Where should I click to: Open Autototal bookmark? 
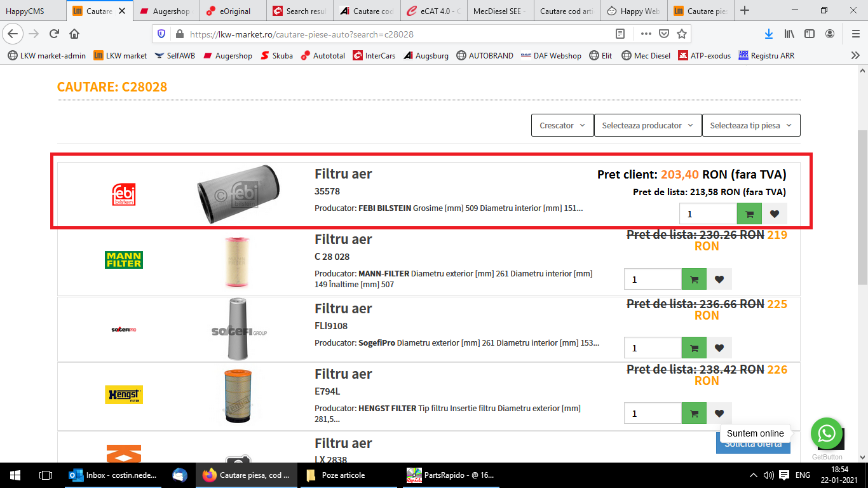pos(323,55)
